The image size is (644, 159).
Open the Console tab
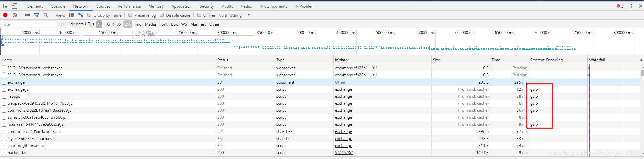pos(58,6)
